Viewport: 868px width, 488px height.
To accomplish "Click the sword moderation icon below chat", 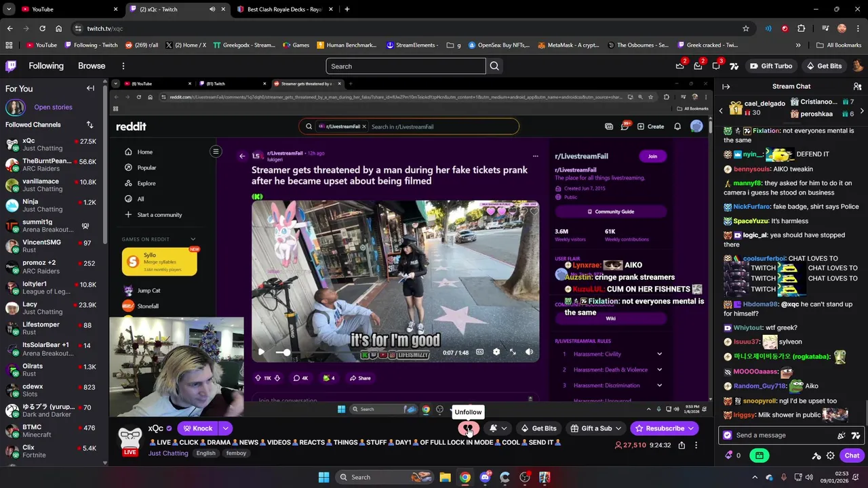I will (x=816, y=455).
